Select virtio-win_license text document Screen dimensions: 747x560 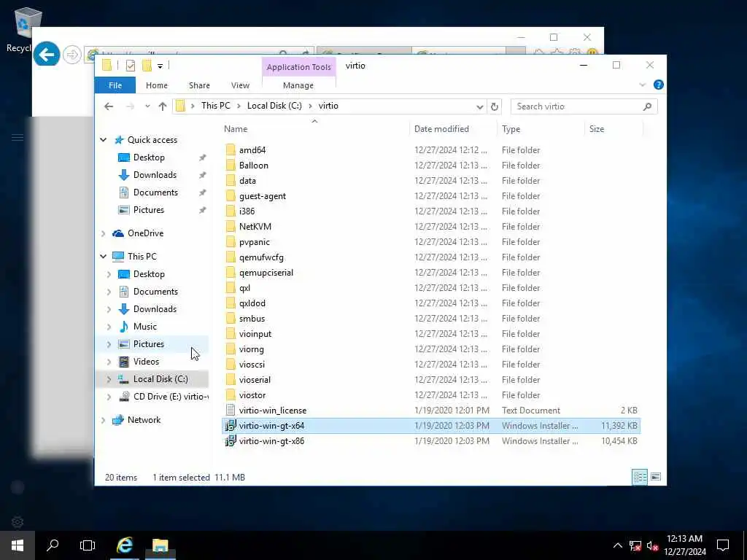pyautogui.click(x=273, y=411)
